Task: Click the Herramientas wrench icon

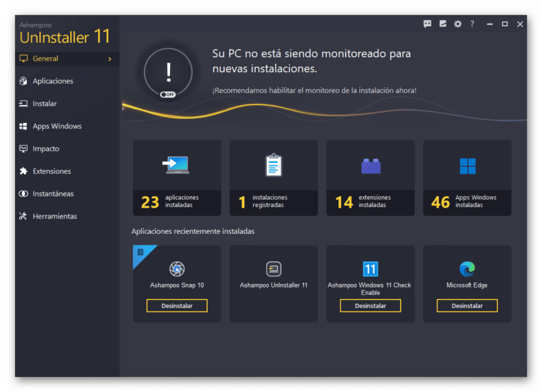Action: (x=23, y=216)
